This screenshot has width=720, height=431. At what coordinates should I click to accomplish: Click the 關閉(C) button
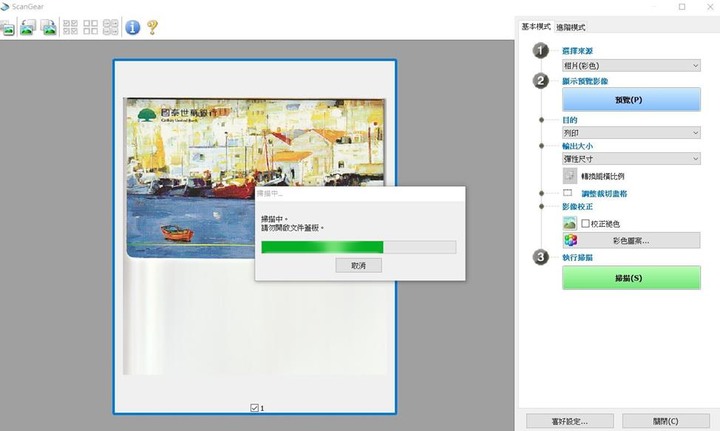tap(666, 421)
